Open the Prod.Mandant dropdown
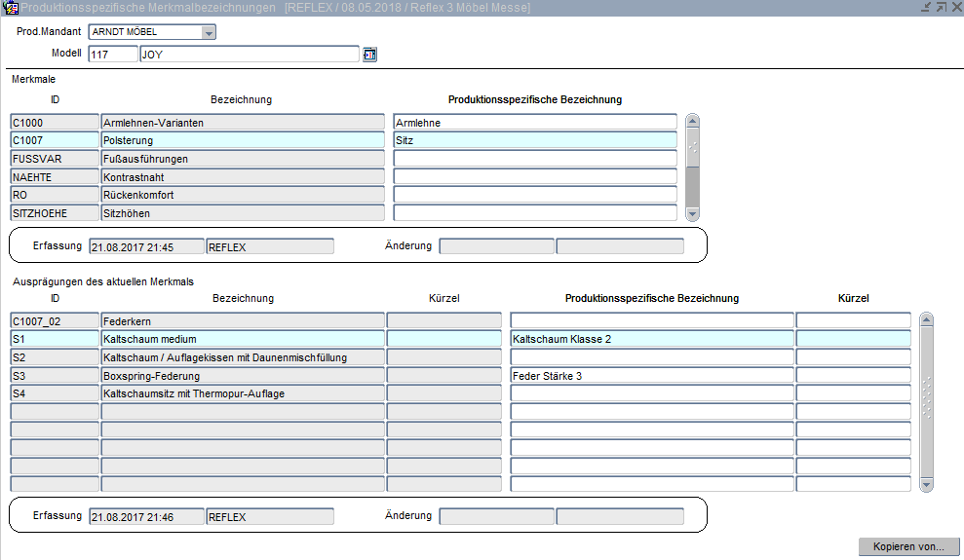Screen dimensions: 964x560 208,32
